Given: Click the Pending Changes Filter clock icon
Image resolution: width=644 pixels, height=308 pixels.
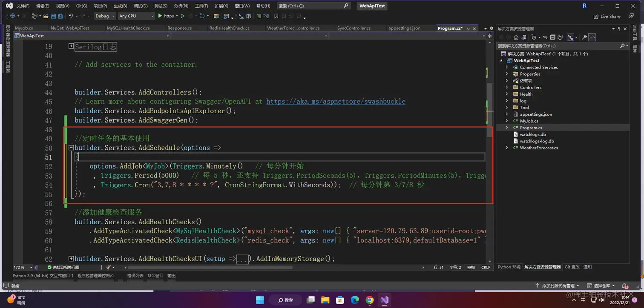Looking at the screenshot, I should [x=534, y=37].
